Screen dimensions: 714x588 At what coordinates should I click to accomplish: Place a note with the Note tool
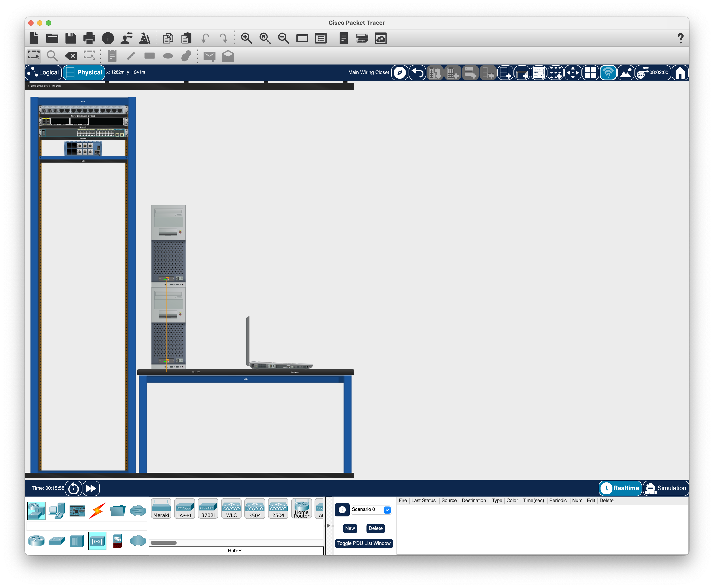pos(112,56)
